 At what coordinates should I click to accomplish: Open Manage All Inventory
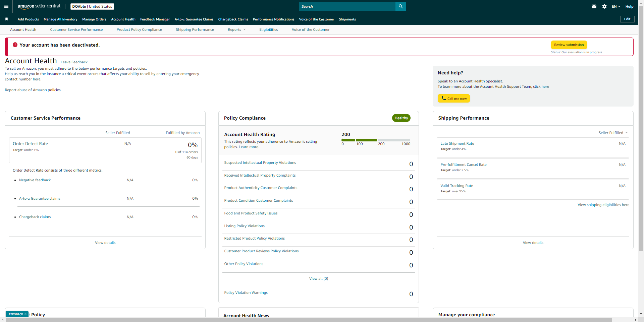pyautogui.click(x=60, y=19)
